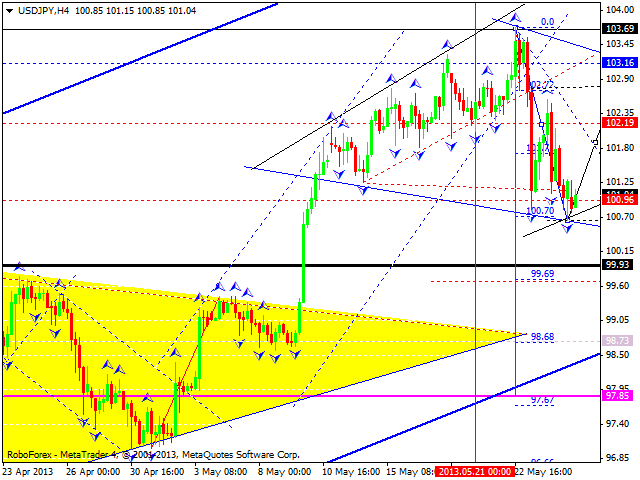
Task: Click the 30 Apr 16:00 time label
Action: click(x=157, y=472)
